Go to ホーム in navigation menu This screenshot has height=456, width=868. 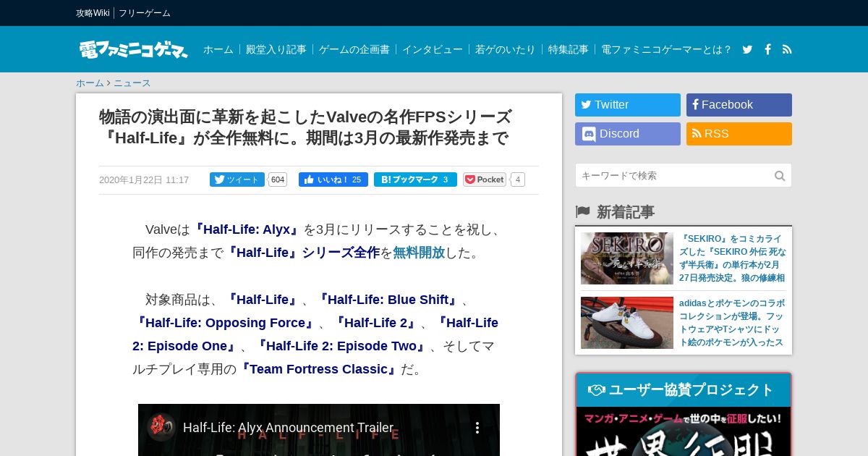[218, 49]
